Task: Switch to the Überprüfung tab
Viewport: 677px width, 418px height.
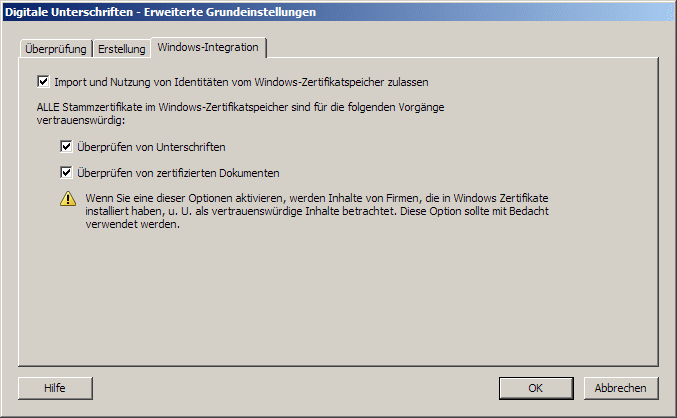Action: [x=56, y=49]
